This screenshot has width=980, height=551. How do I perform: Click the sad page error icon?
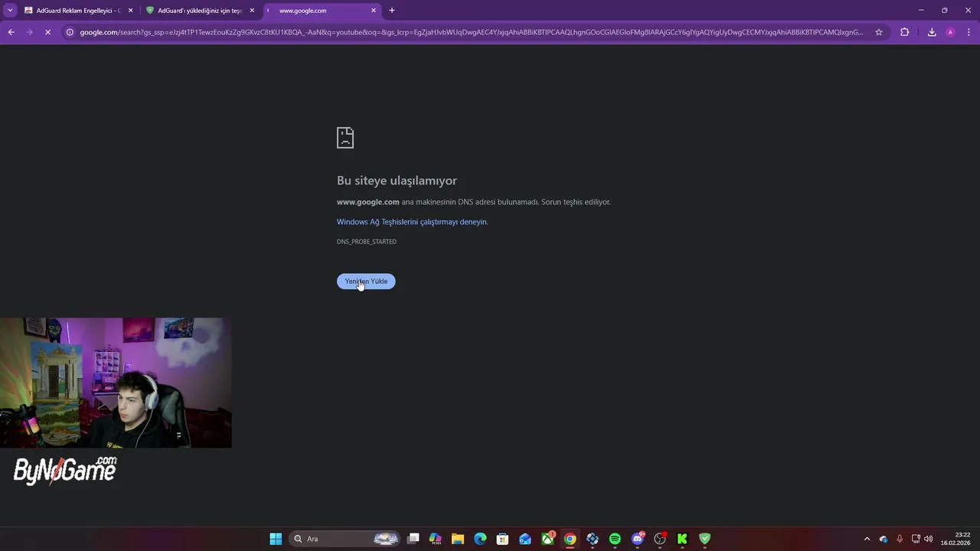[345, 138]
